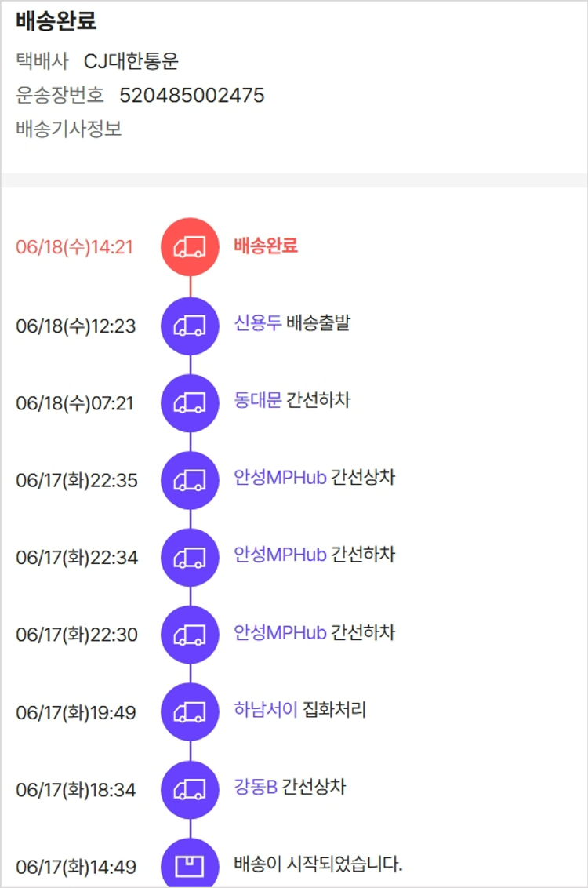The width and height of the screenshot is (588, 888).
Task: Select tracking number 520485002475
Action: tap(192, 96)
